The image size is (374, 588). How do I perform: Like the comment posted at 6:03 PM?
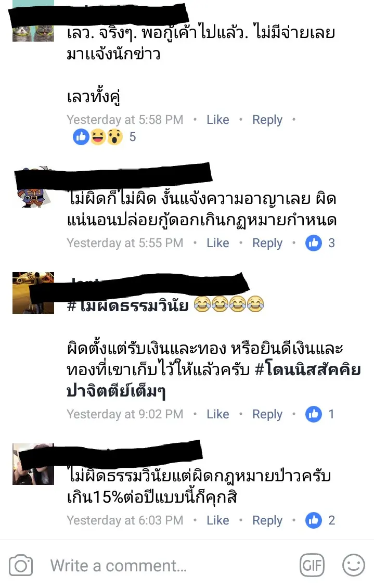coord(218,520)
